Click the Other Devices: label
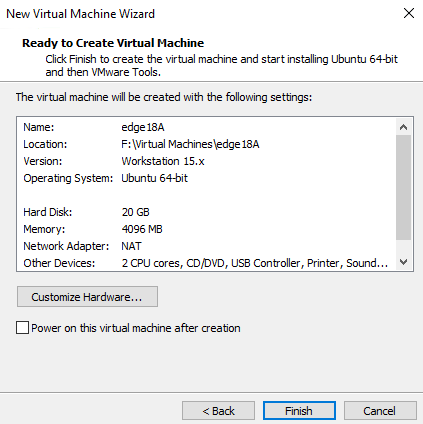The height and width of the screenshot is (424, 423). [59, 263]
